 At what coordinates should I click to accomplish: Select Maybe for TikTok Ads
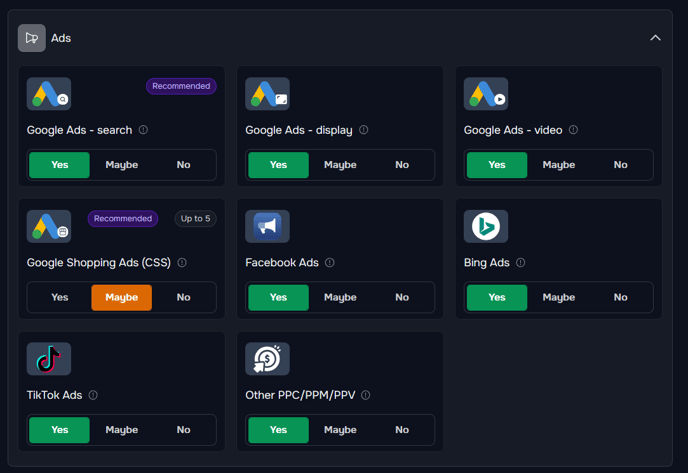(x=122, y=430)
